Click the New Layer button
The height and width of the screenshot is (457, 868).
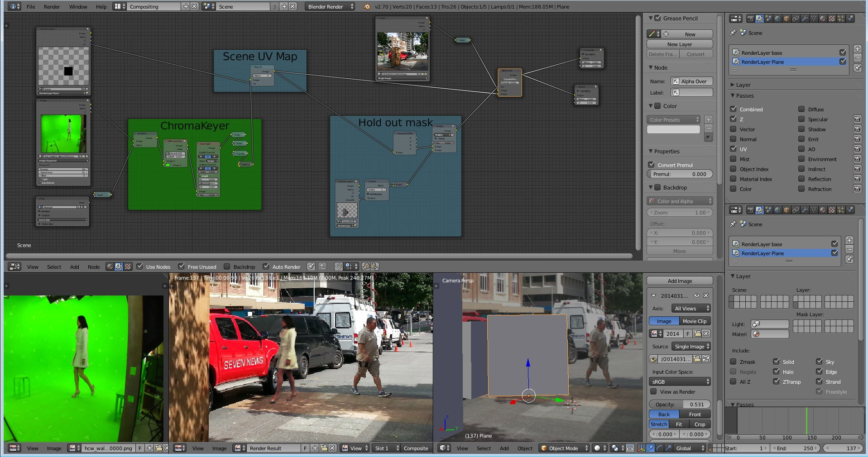(680, 44)
